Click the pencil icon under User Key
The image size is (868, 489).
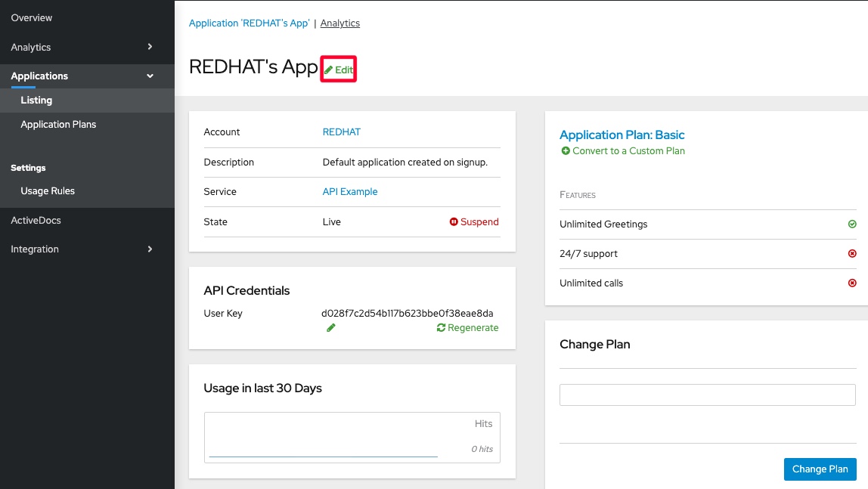[x=331, y=328]
